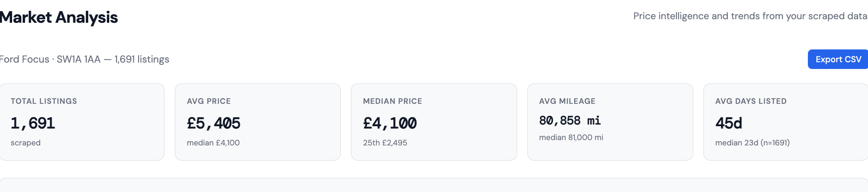
Task: Select the 1,691 total listings value
Action: click(33, 123)
